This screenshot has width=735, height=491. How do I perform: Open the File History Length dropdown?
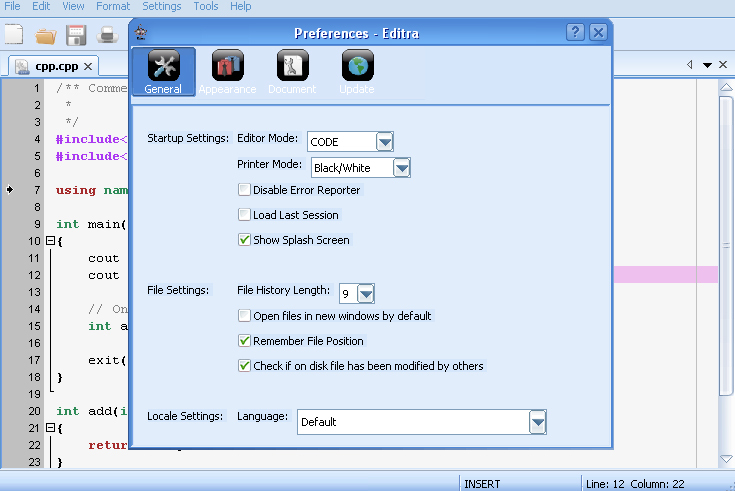coord(366,294)
